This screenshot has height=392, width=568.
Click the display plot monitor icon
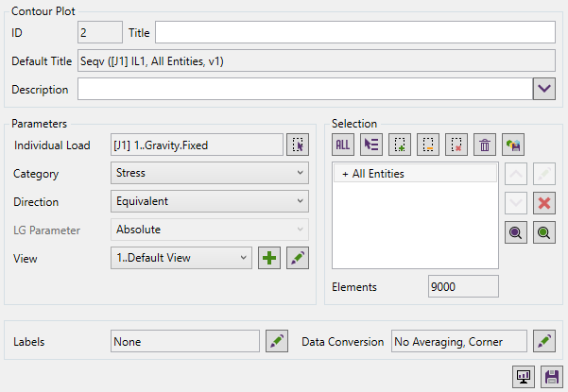523,376
